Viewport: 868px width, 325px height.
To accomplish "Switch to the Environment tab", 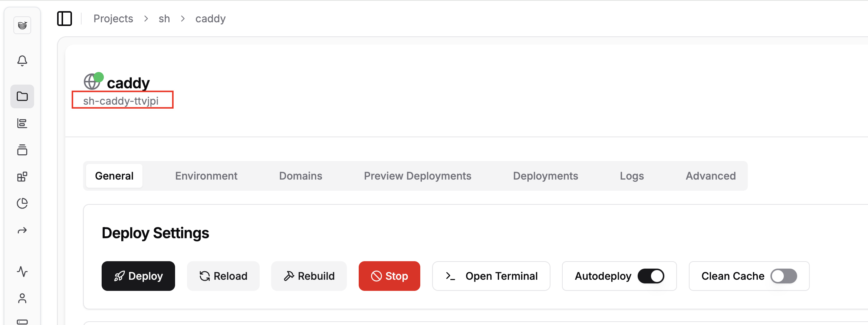I will (x=206, y=176).
